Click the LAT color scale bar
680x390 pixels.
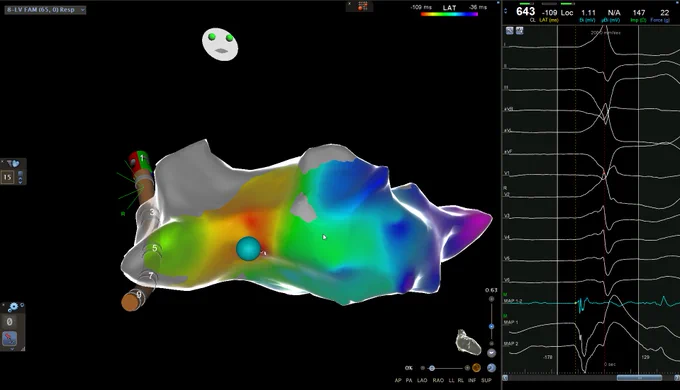click(x=449, y=14)
